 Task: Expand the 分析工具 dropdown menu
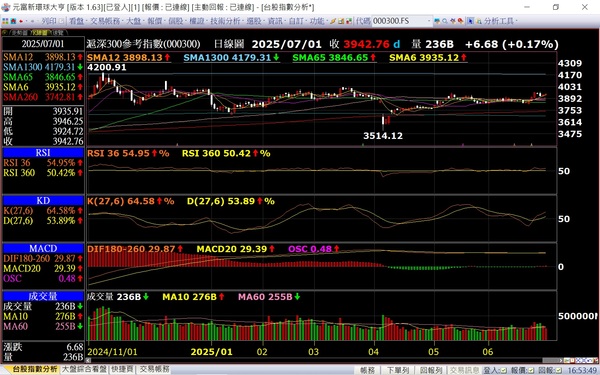click(x=500, y=21)
